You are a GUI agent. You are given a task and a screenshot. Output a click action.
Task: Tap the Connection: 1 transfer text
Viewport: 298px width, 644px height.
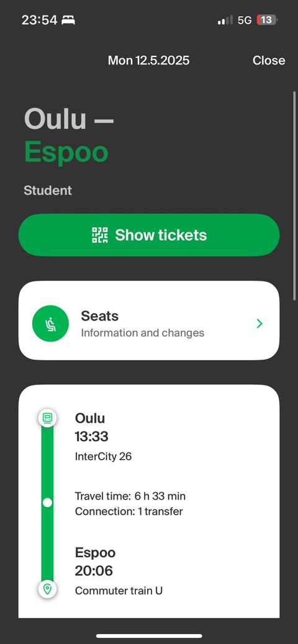(129, 511)
